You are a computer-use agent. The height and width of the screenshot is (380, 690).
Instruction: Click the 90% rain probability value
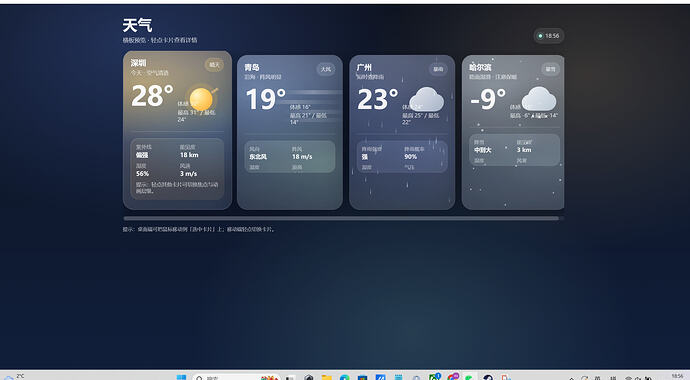point(411,157)
